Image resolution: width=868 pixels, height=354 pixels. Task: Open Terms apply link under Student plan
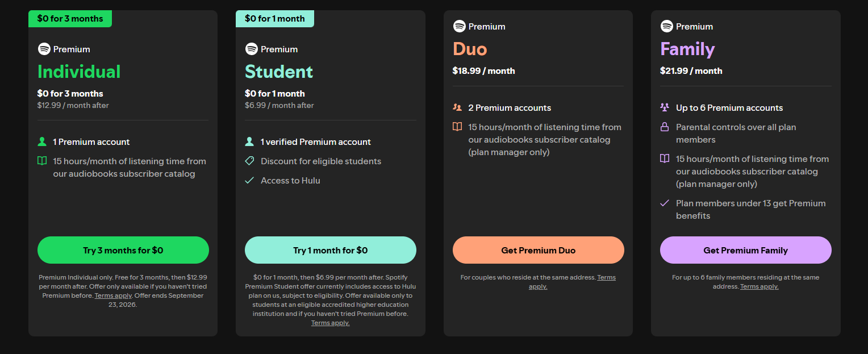click(331, 323)
